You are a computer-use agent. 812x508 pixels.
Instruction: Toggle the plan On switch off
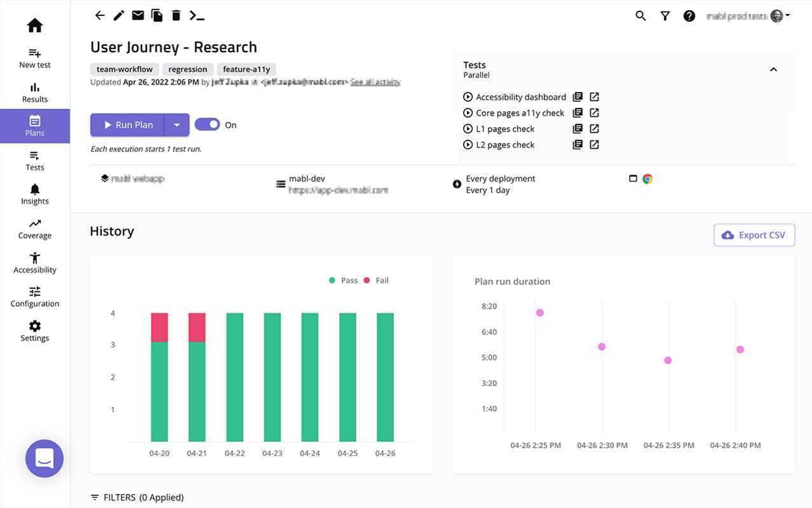click(x=207, y=125)
